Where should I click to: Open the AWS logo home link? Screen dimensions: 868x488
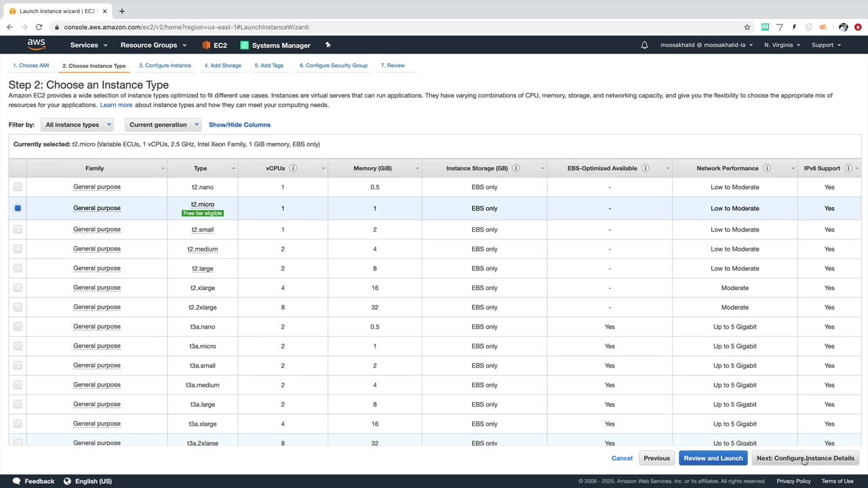point(37,45)
